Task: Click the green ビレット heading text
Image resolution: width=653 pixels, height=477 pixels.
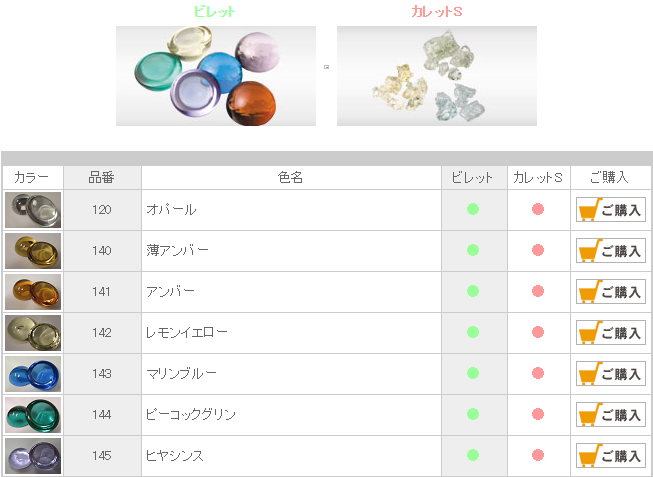Action: [x=215, y=12]
